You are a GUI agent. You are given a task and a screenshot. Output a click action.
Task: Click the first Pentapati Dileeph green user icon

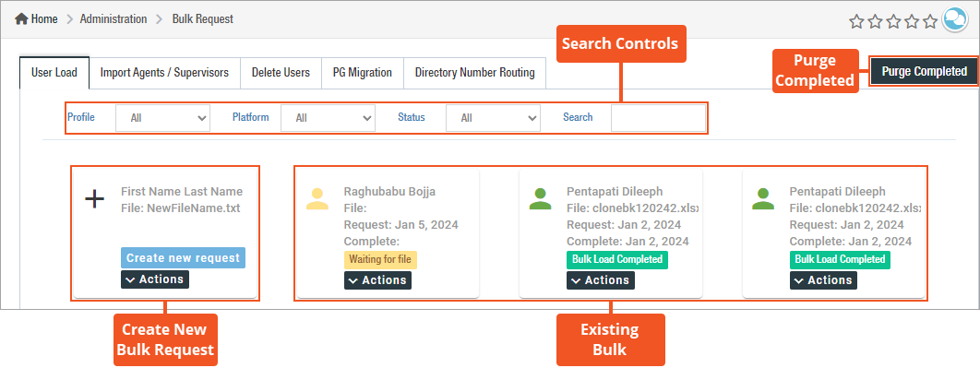(x=541, y=198)
